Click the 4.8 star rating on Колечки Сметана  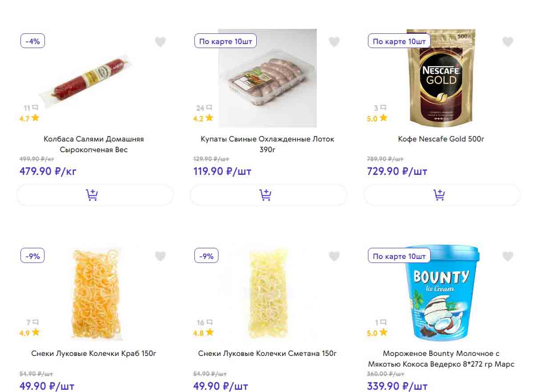[x=203, y=333]
